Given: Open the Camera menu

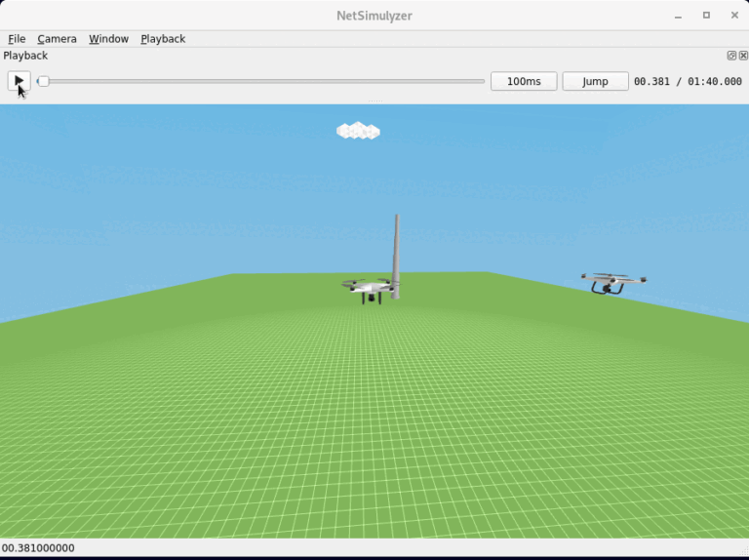Looking at the screenshot, I should 57,39.
